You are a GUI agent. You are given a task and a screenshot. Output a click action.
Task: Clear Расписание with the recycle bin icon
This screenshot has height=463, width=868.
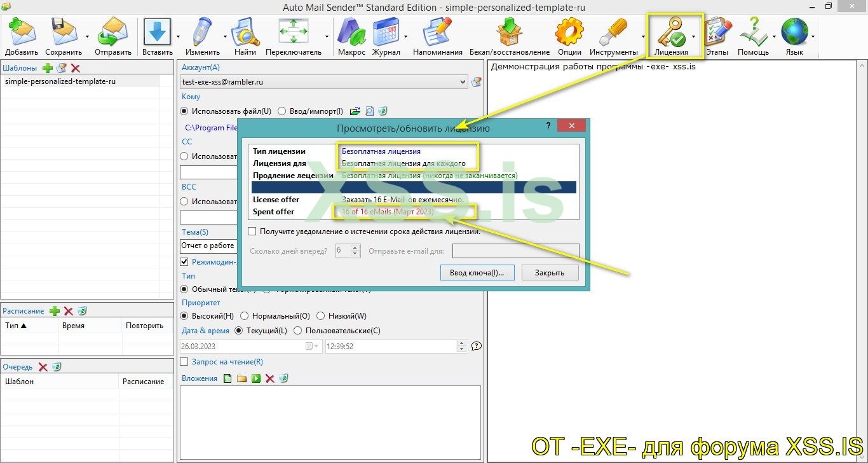click(x=82, y=311)
